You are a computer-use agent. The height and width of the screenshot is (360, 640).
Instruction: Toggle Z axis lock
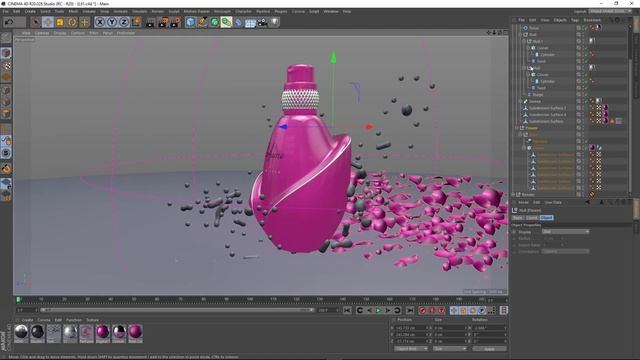point(124,22)
